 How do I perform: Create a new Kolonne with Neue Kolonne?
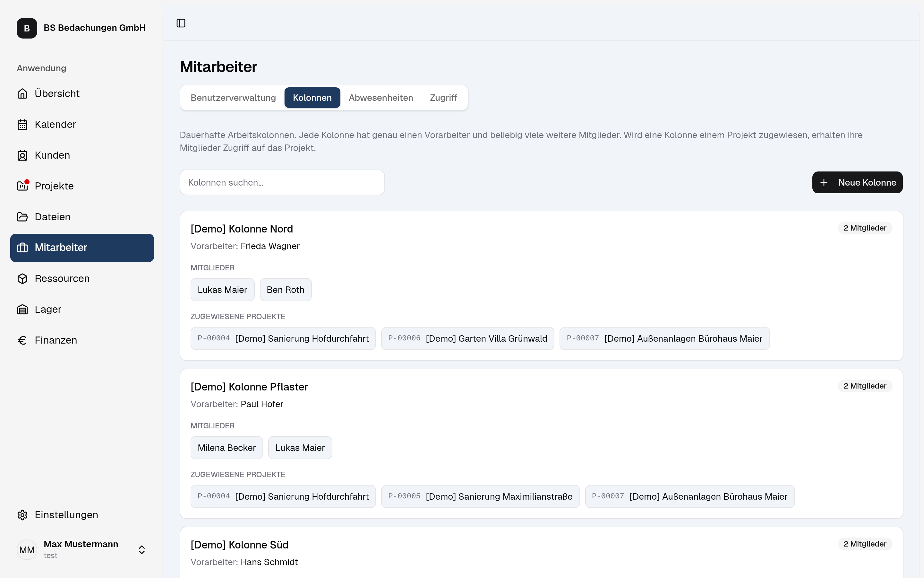coord(857,183)
